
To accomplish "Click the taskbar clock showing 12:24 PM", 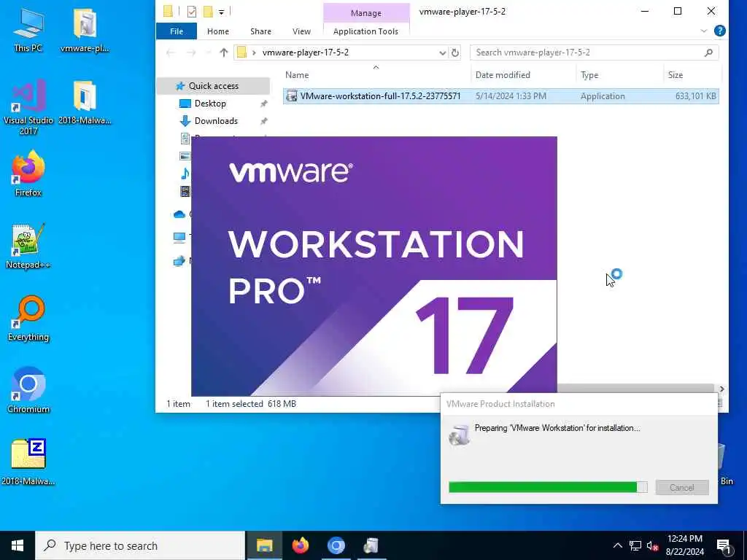I will pos(684,545).
